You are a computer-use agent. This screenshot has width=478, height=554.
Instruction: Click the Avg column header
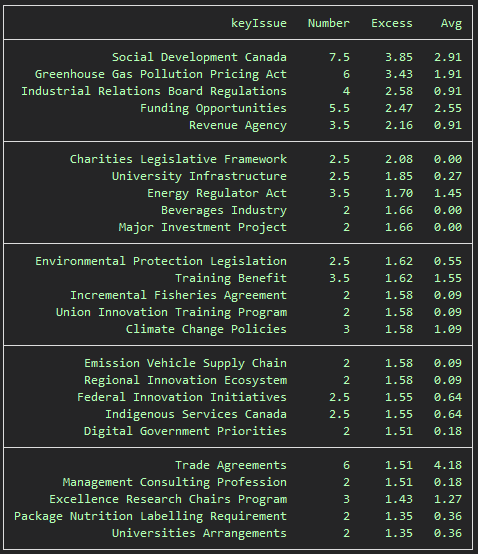click(451, 24)
